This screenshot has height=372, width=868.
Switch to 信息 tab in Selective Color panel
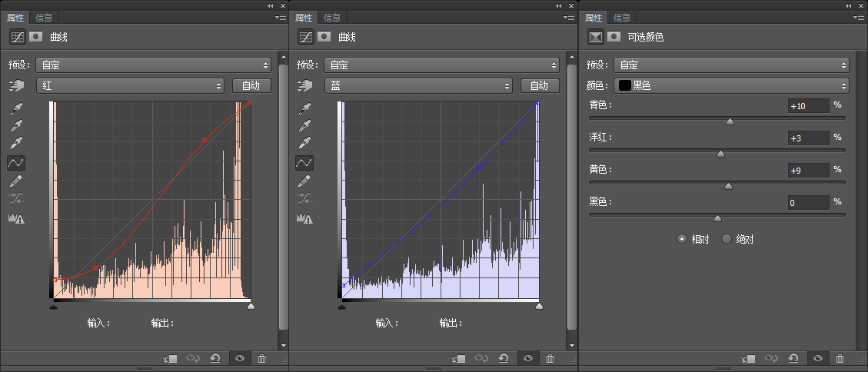[622, 18]
